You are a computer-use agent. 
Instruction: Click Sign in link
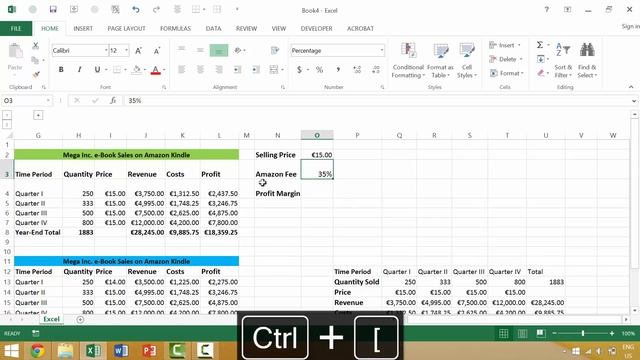(x=631, y=27)
